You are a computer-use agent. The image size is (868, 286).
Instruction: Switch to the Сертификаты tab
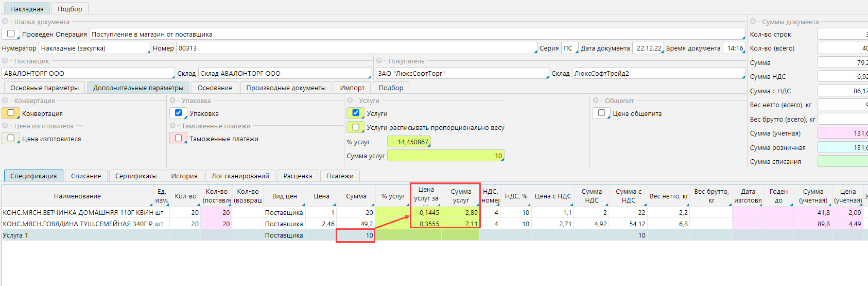136,176
